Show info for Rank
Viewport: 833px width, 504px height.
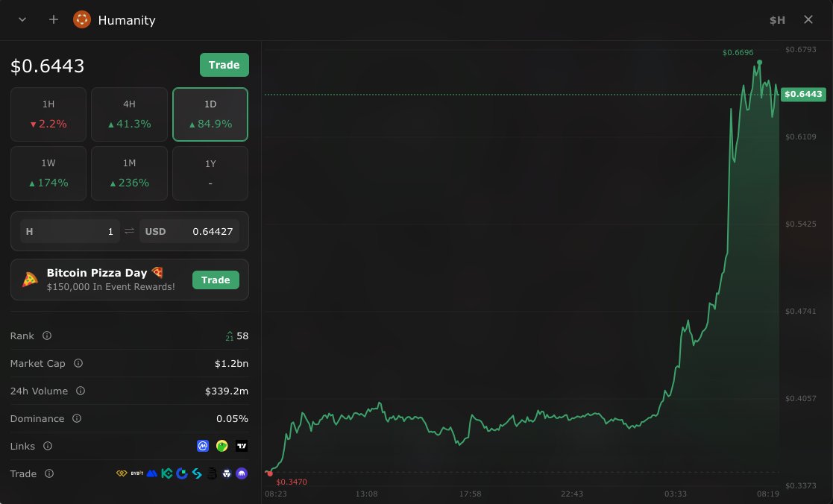(x=47, y=336)
